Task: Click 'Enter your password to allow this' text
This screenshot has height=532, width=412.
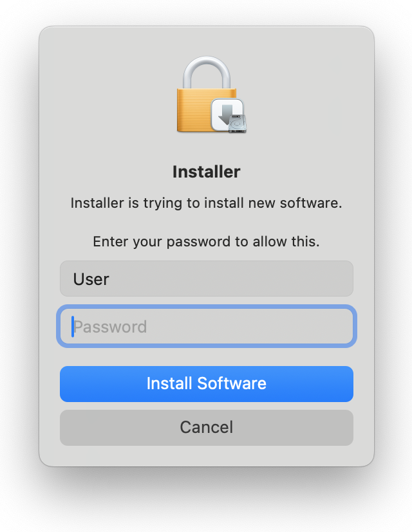Action: click(206, 242)
